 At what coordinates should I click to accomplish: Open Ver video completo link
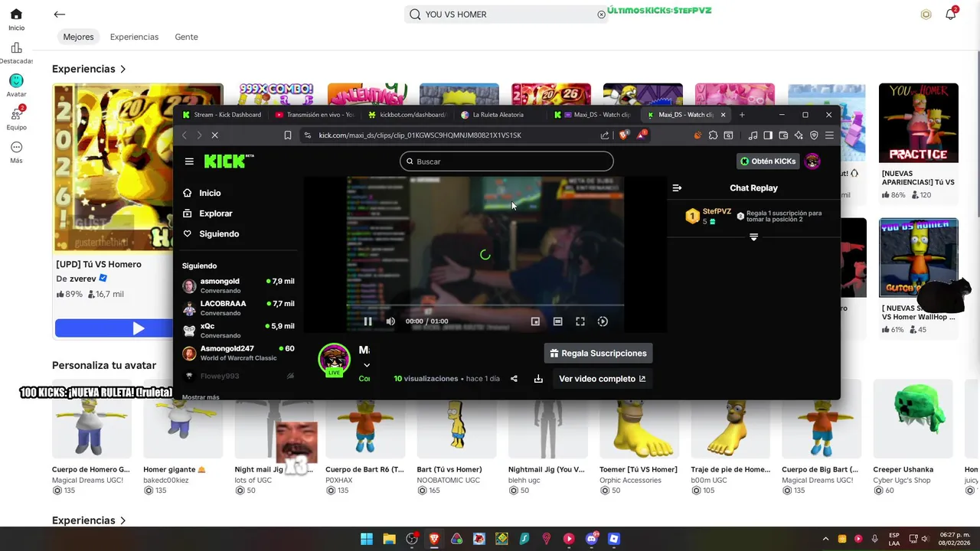tap(602, 379)
